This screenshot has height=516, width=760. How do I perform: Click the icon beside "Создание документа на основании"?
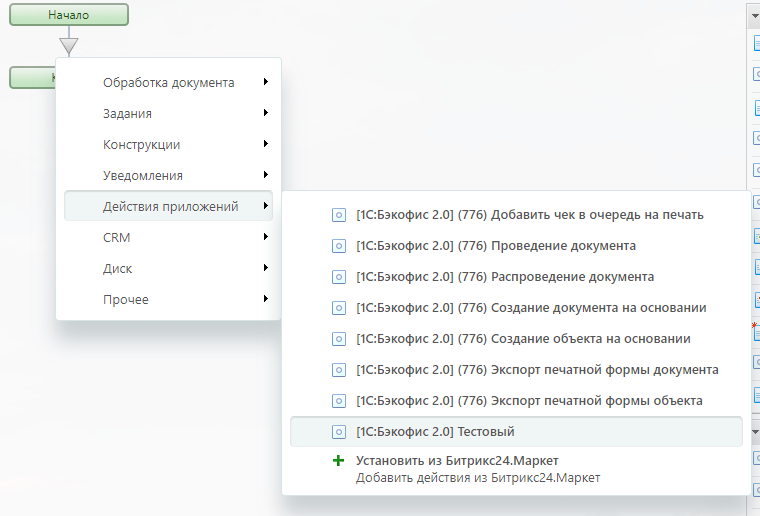339,308
